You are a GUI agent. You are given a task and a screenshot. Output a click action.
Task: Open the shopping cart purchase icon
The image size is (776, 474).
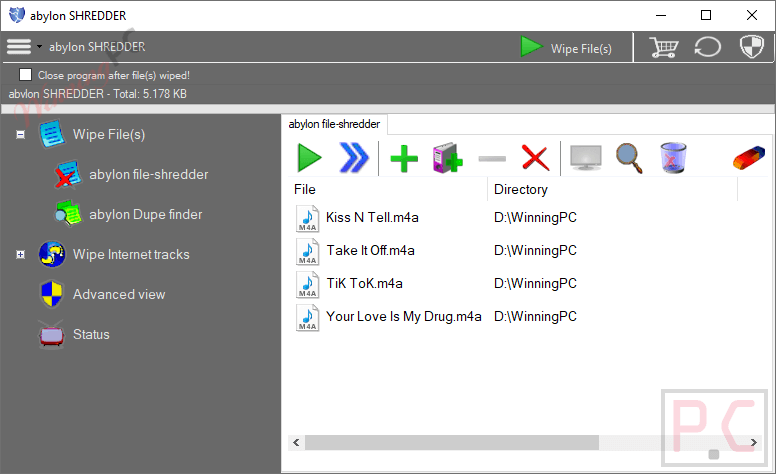click(x=664, y=47)
